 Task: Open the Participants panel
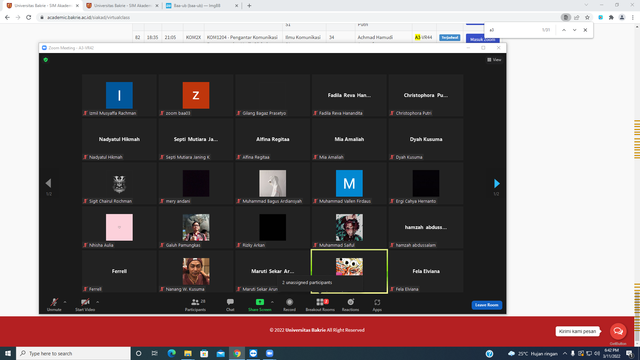coord(195,304)
